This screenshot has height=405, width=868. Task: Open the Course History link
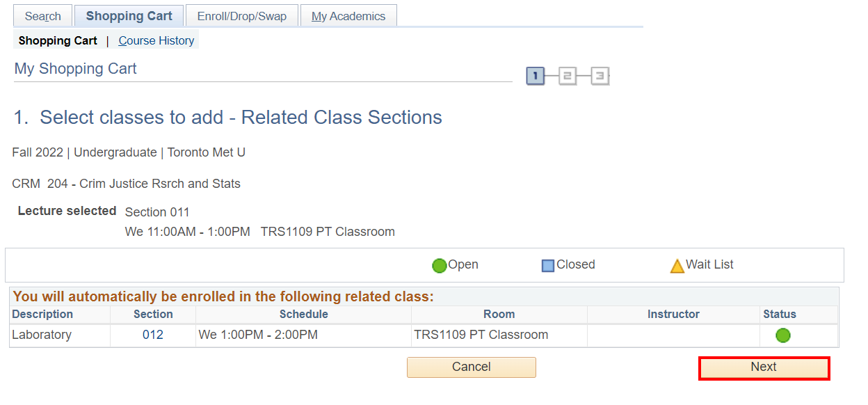point(156,40)
